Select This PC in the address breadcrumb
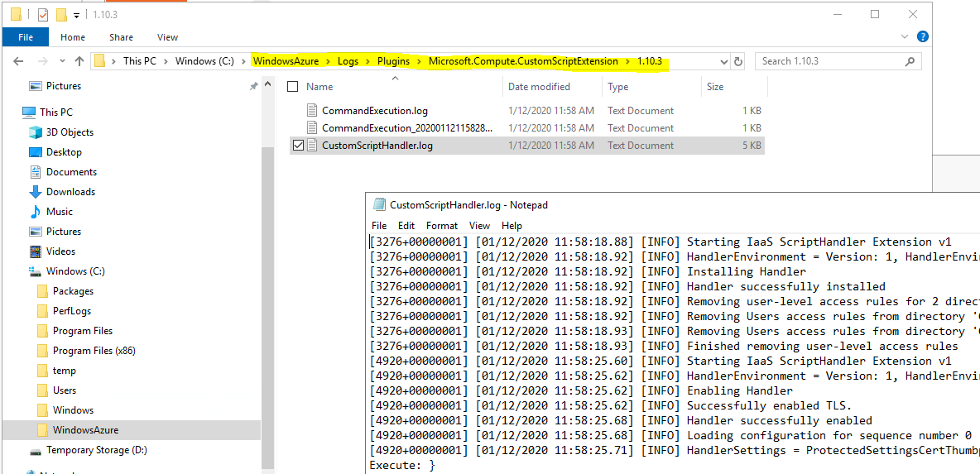This screenshot has width=980, height=474. tap(139, 61)
